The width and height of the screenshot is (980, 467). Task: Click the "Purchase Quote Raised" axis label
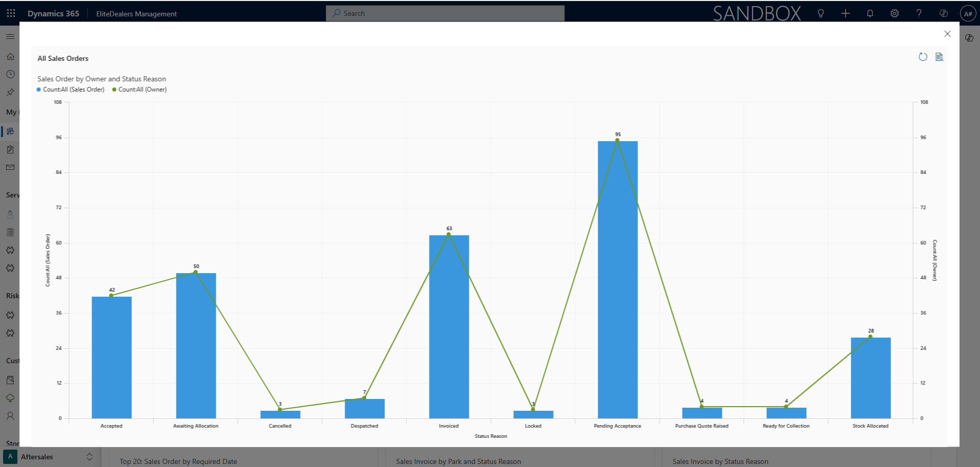point(702,426)
